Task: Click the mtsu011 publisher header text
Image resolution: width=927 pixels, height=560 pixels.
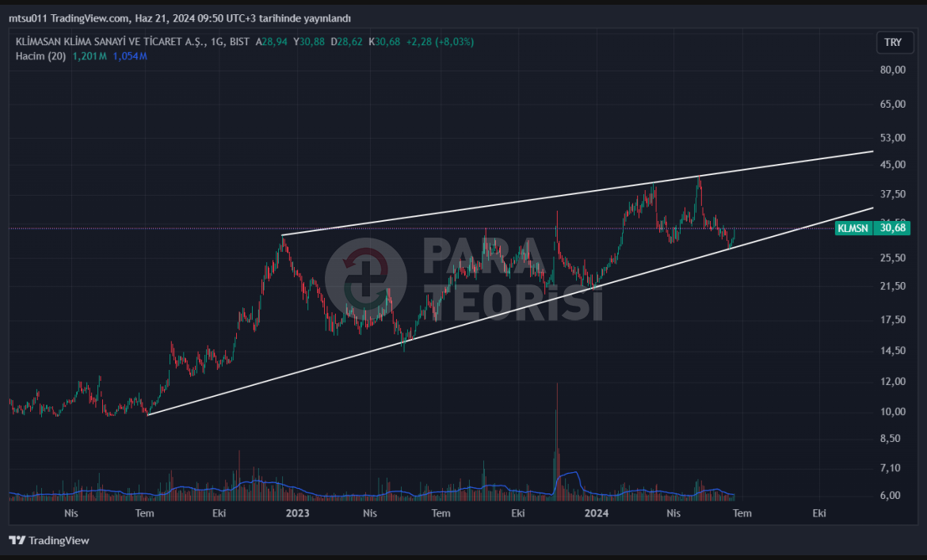Action: click(180, 18)
